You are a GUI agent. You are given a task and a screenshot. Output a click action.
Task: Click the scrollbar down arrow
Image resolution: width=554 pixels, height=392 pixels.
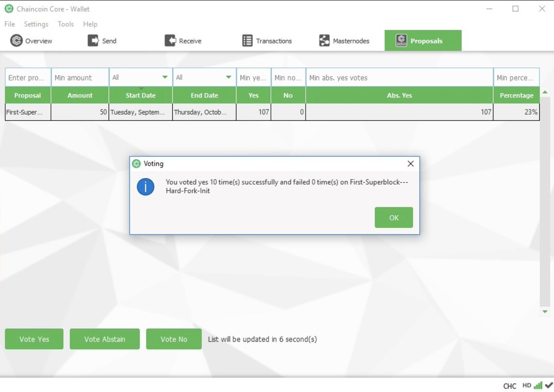[545, 312]
